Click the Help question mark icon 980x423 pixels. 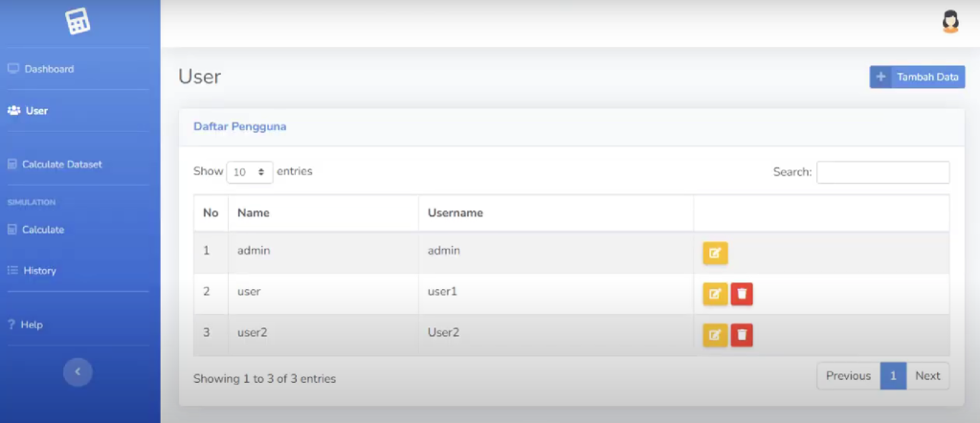click(11, 324)
